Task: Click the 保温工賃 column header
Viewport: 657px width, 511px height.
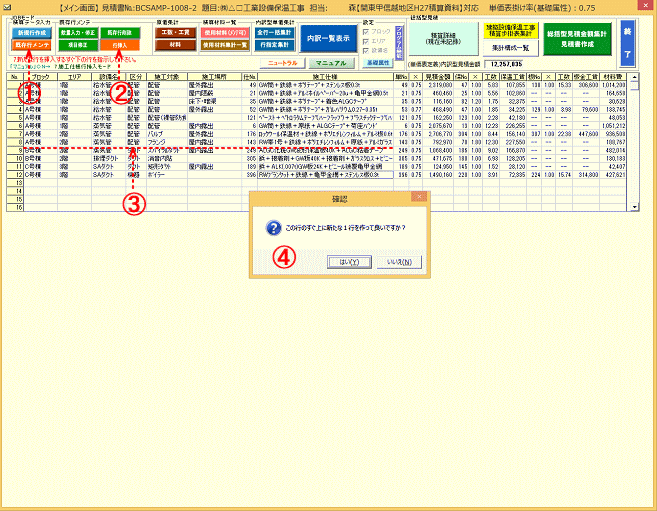Action: [x=513, y=77]
